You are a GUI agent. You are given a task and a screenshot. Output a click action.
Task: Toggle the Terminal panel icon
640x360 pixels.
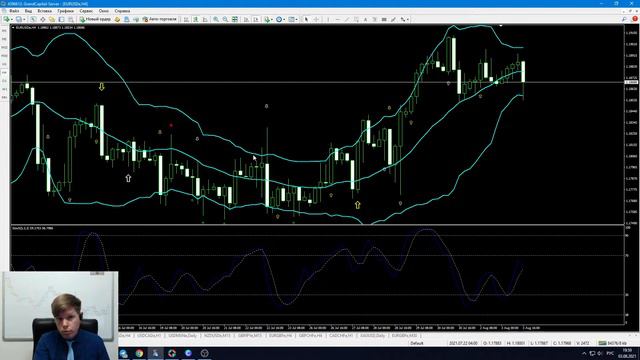(61, 19)
